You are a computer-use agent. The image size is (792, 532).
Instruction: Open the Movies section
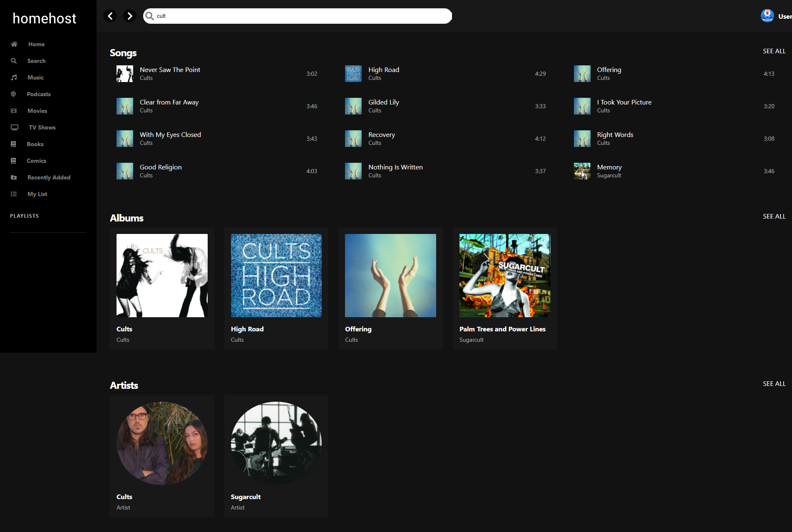click(37, 111)
